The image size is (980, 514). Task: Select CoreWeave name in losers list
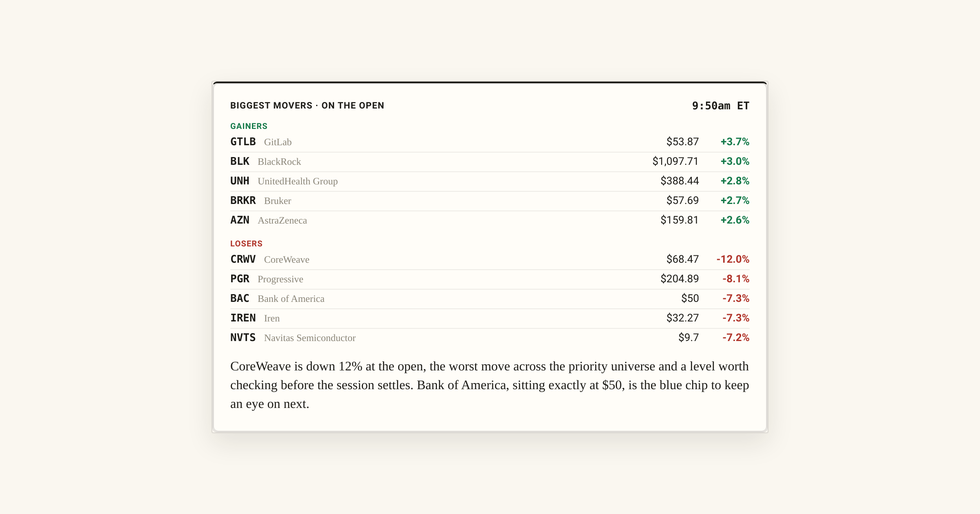click(287, 259)
